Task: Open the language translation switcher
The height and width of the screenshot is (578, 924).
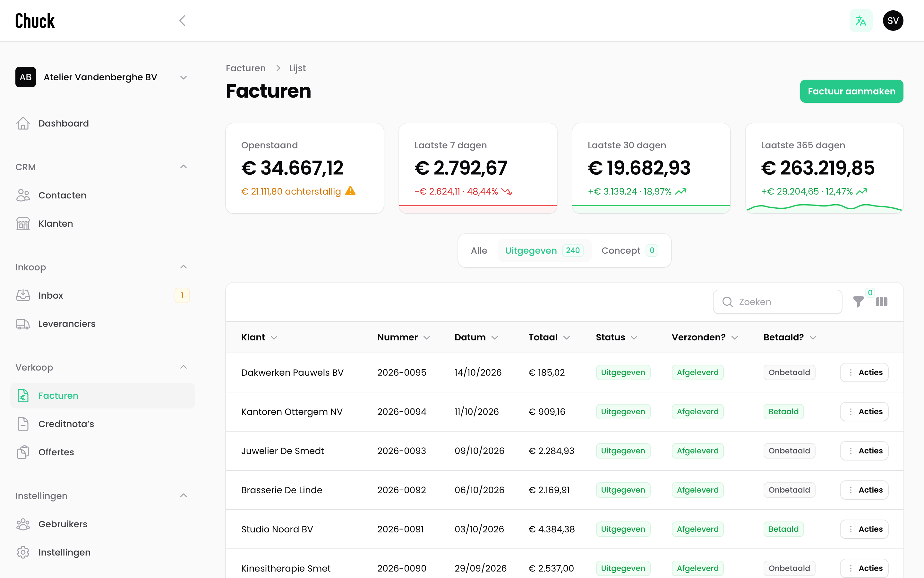Action: coord(860,21)
